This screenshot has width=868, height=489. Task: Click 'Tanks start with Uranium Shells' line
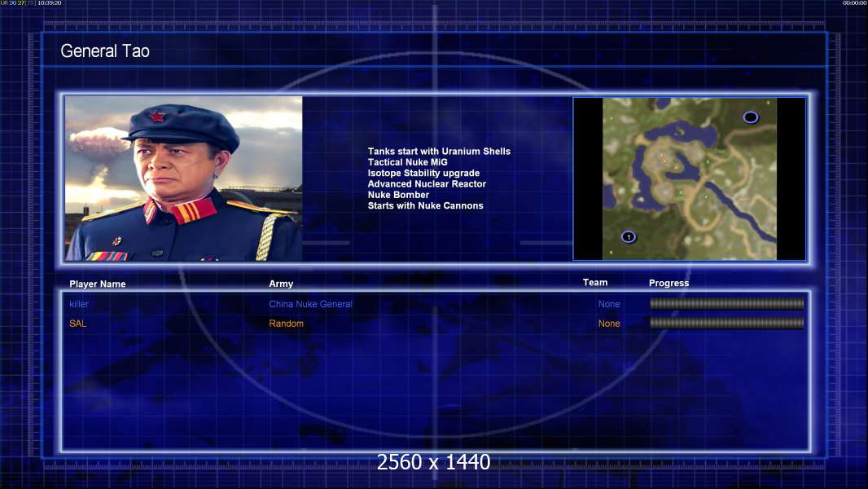pos(439,152)
